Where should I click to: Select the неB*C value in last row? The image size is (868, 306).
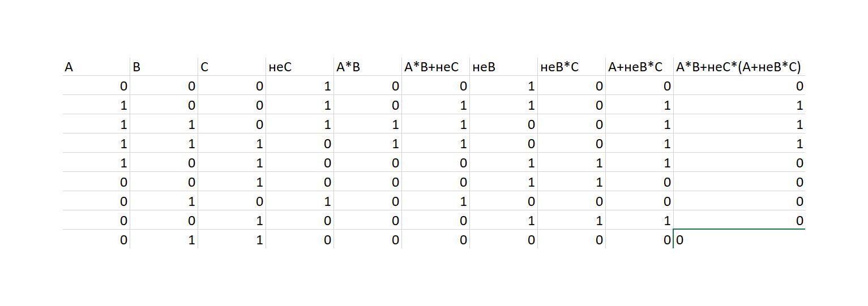pos(571,240)
